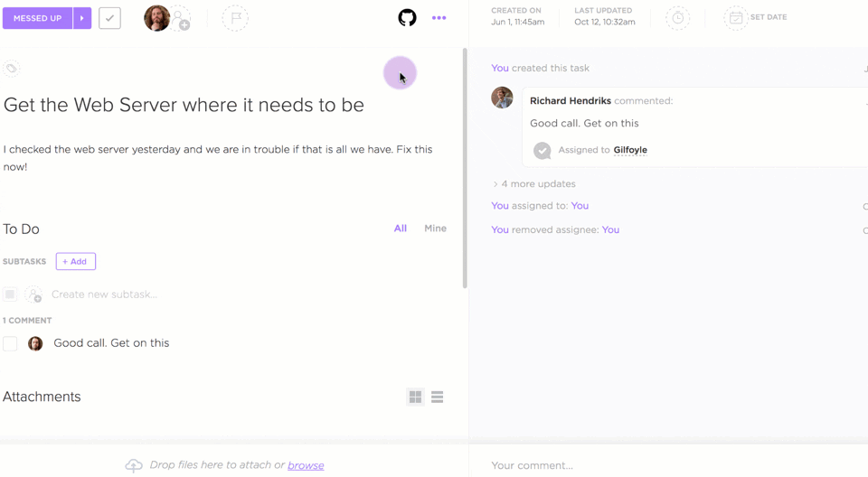Edit the title 'Get the Web Server where it needs to be'
This screenshot has height=477, width=868.
184,105
